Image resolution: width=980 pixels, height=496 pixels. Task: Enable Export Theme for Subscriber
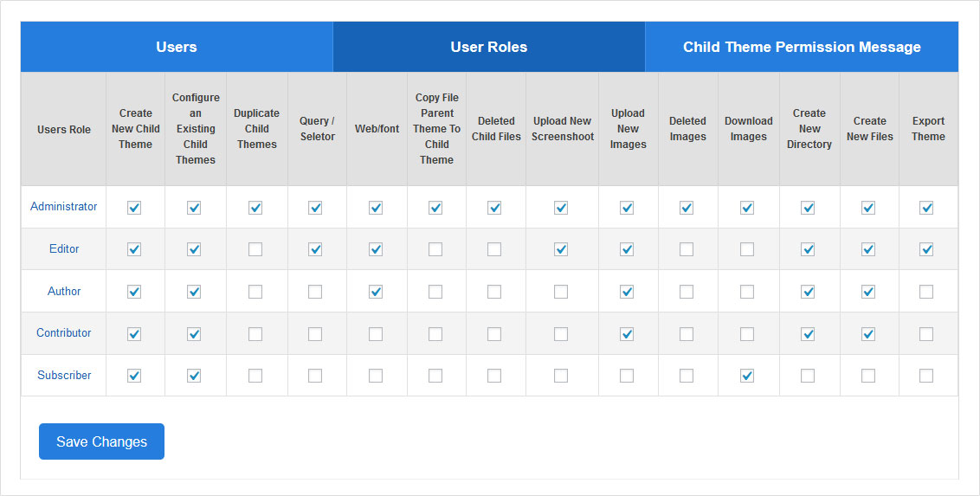coord(926,376)
